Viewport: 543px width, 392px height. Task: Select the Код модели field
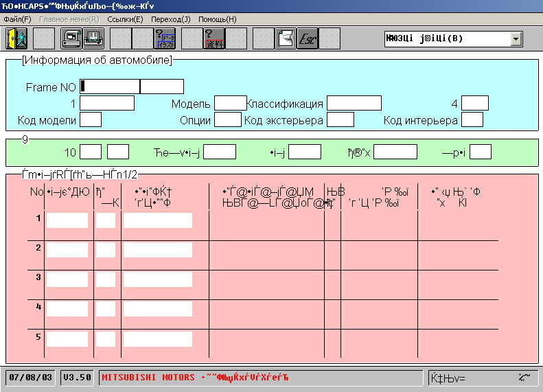tap(91, 120)
